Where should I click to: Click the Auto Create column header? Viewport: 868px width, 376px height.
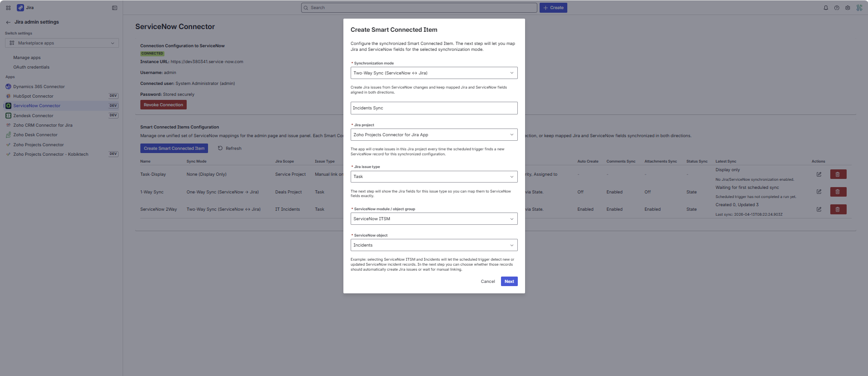588,161
